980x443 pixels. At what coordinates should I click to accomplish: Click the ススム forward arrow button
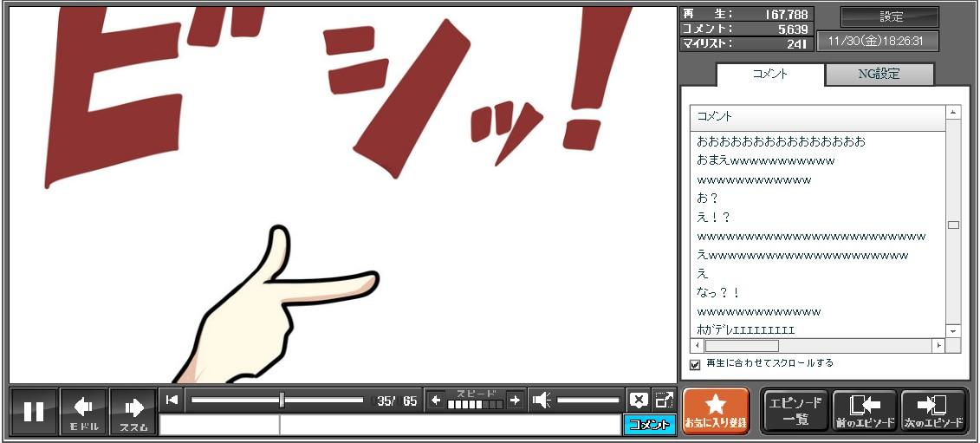click(x=133, y=411)
